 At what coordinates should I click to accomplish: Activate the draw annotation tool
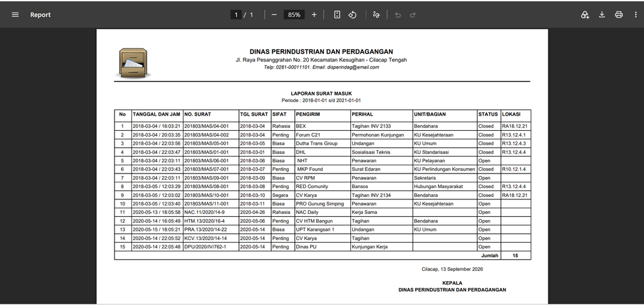[376, 14]
